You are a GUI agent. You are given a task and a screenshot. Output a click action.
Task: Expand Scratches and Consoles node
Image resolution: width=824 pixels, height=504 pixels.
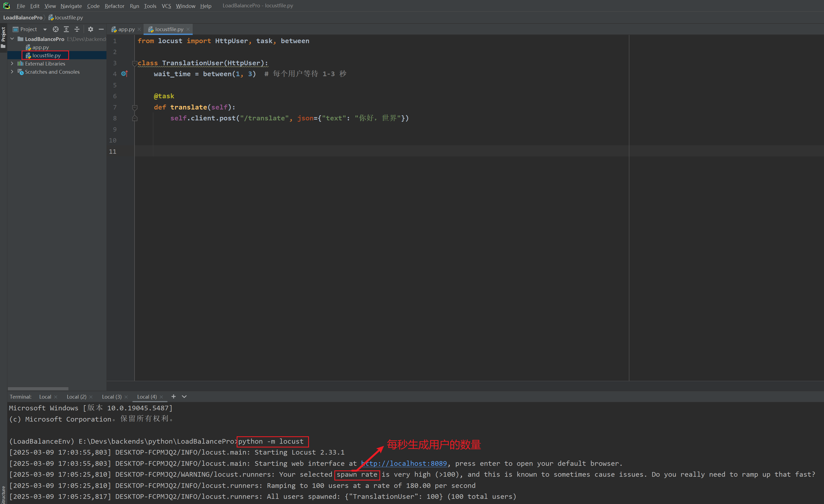(x=12, y=72)
